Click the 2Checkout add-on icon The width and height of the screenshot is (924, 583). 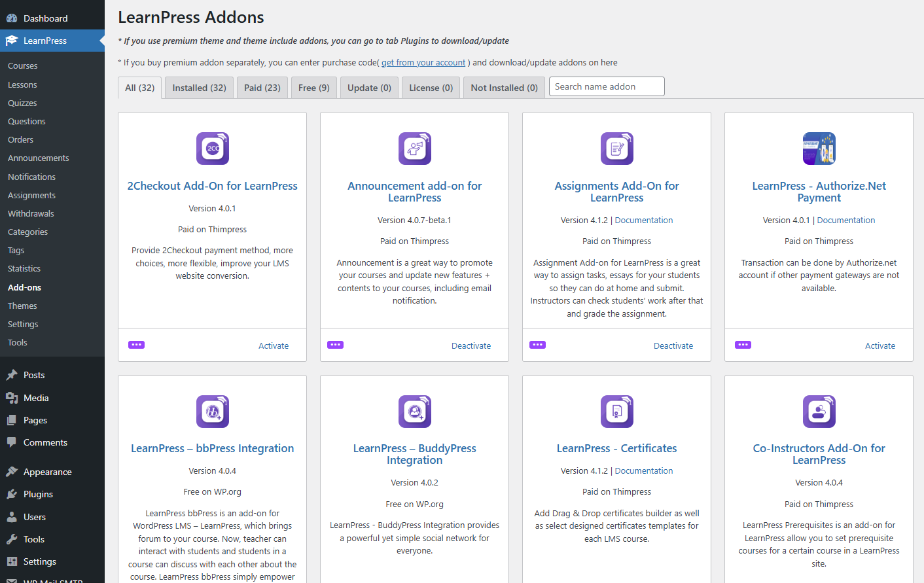click(x=213, y=149)
